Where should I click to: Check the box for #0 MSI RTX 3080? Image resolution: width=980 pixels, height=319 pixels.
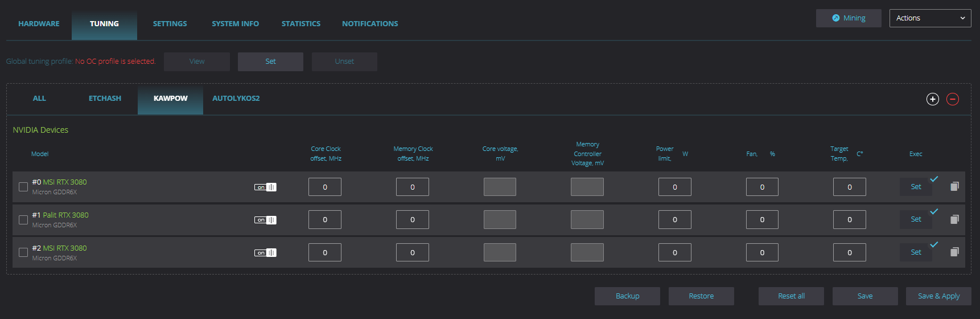[x=23, y=187]
